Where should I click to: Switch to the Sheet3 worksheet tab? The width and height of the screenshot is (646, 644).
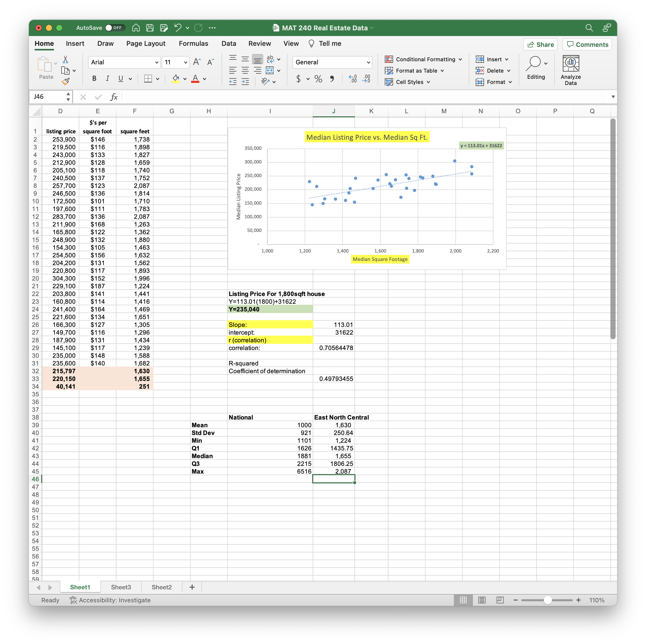point(121,587)
